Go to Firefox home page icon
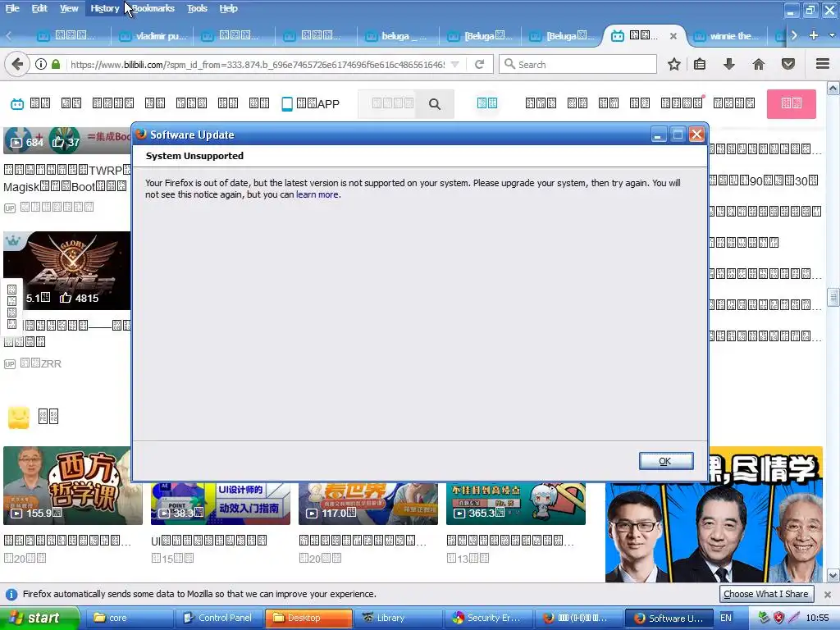 759,64
